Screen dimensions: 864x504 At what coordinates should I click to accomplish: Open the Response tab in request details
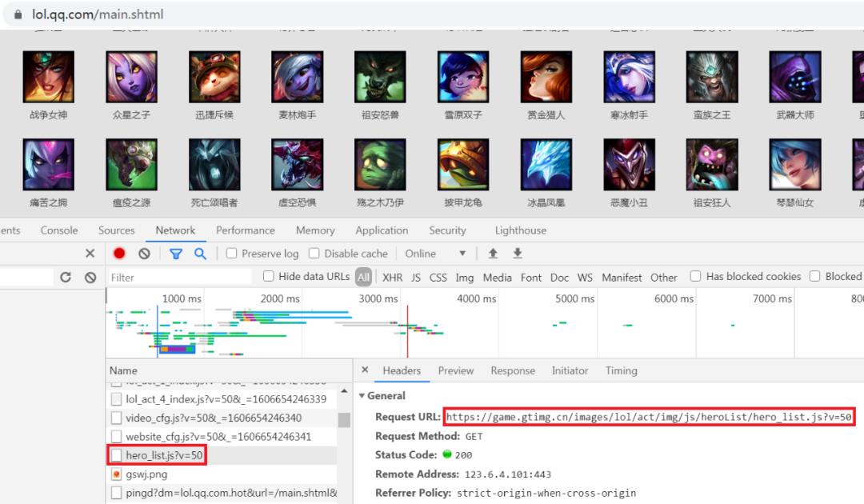pyautogui.click(x=513, y=370)
